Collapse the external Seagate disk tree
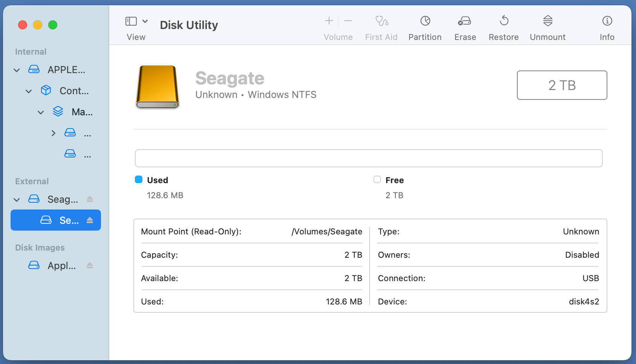The image size is (636, 364). 17,199
